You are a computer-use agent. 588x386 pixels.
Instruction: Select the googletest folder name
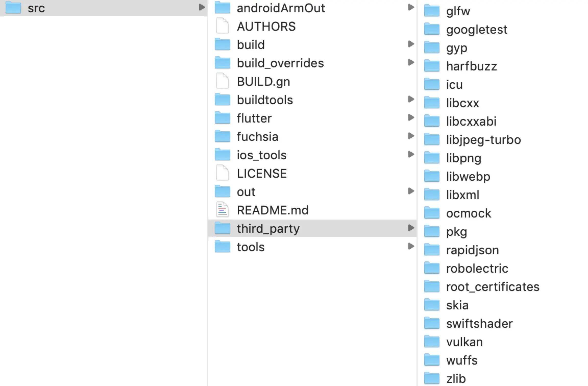pyautogui.click(x=476, y=30)
